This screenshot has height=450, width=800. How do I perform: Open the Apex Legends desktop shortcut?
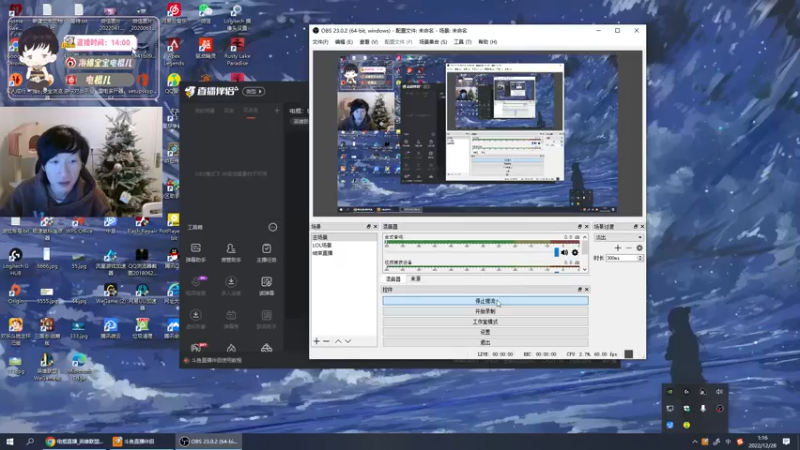click(x=173, y=52)
